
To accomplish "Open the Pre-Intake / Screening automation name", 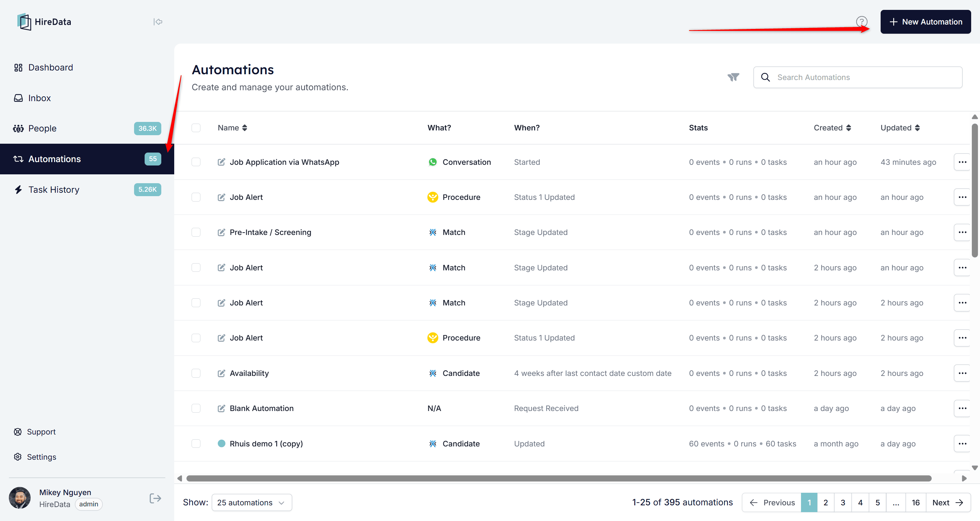I will 270,232.
